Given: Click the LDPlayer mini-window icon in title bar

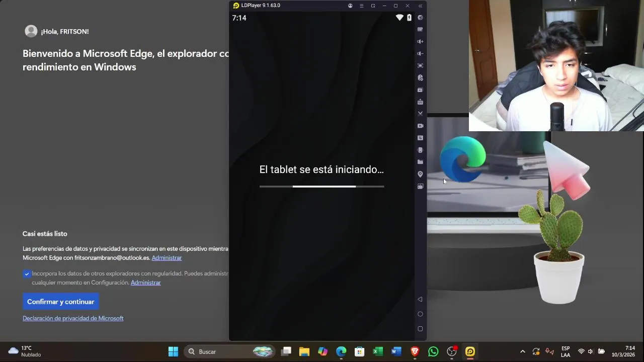Looking at the screenshot, I should (373, 6).
